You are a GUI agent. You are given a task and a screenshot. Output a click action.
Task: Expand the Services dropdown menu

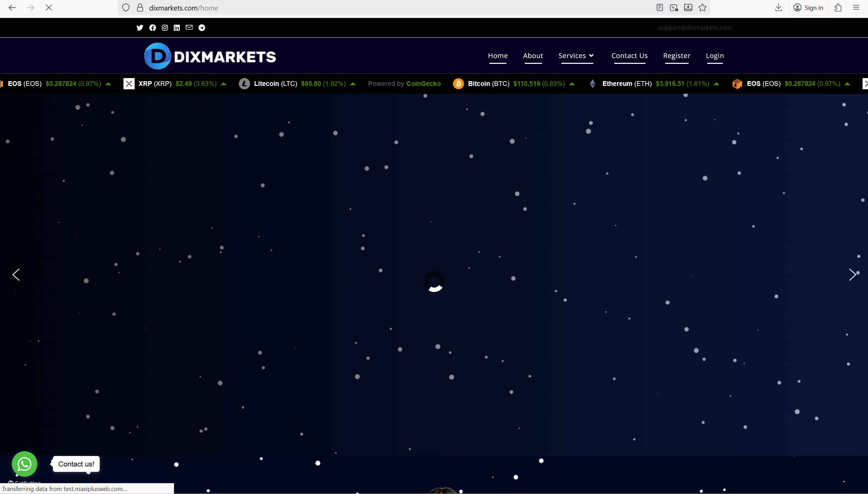pyautogui.click(x=576, y=56)
